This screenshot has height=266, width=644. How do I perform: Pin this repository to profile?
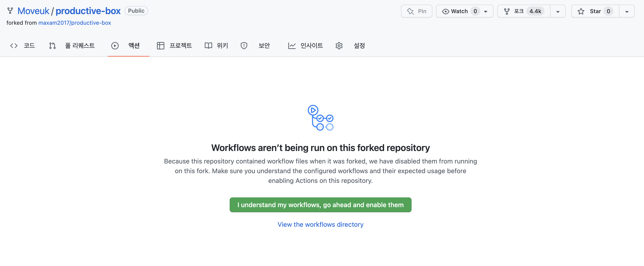click(416, 11)
